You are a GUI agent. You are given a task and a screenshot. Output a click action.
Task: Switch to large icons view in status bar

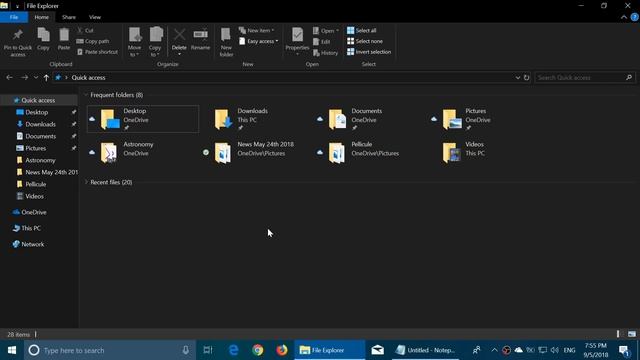click(632, 334)
